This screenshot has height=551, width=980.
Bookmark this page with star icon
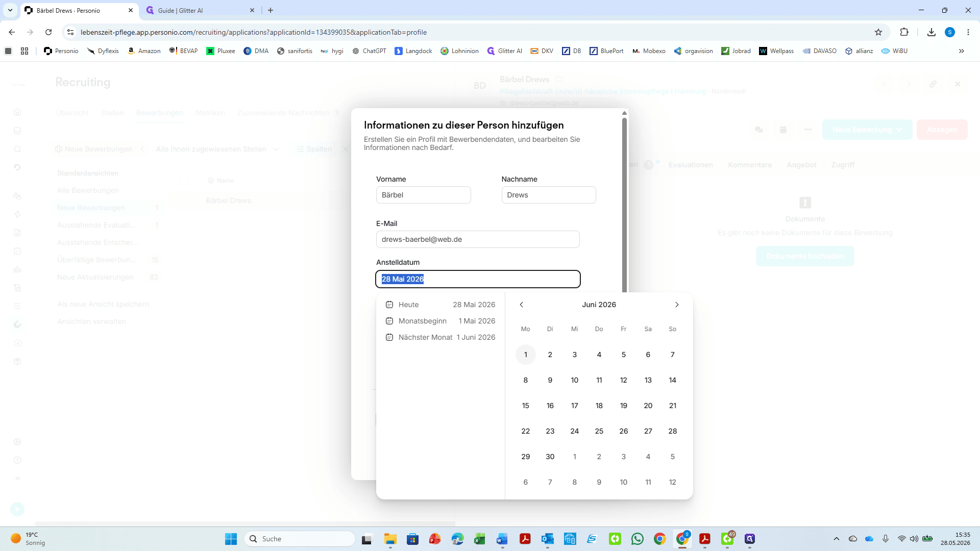pos(878,32)
